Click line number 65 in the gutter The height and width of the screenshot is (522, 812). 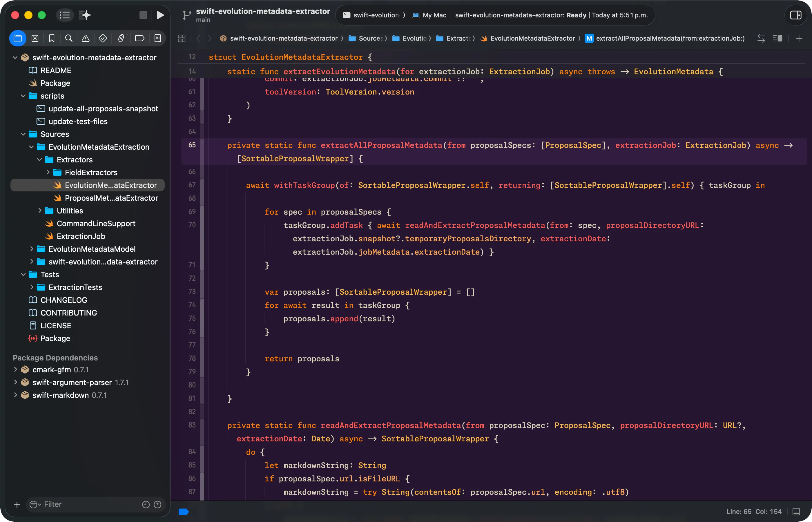[192, 145]
